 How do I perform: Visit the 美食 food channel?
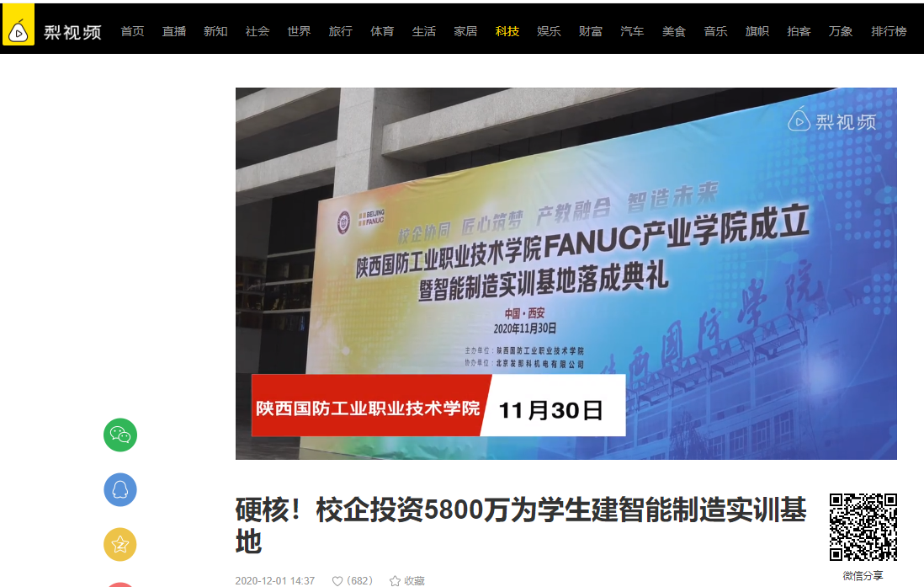tap(674, 31)
